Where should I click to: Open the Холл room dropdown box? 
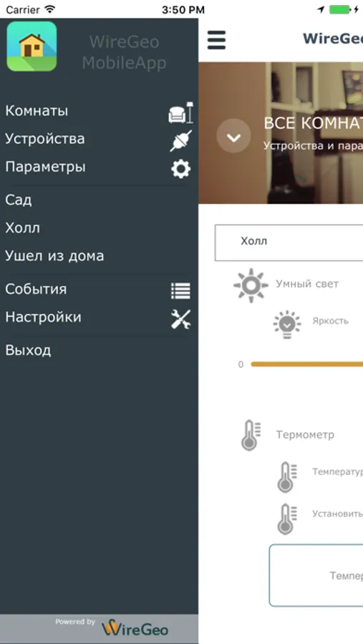coord(289,243)
